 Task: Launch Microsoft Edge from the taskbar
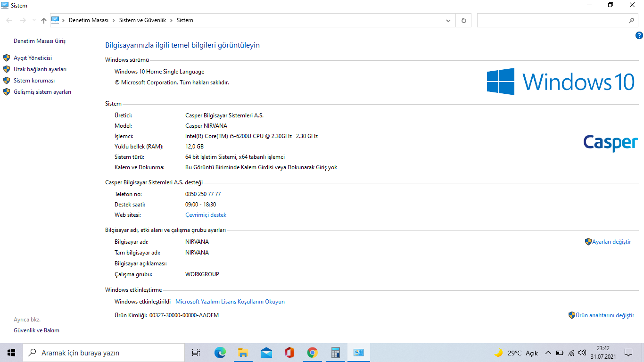(220, 353)
